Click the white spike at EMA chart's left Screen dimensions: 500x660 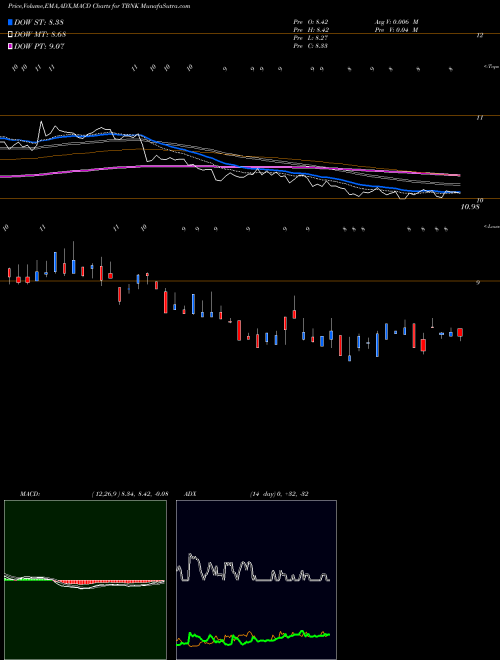click(x=41, y=128)
